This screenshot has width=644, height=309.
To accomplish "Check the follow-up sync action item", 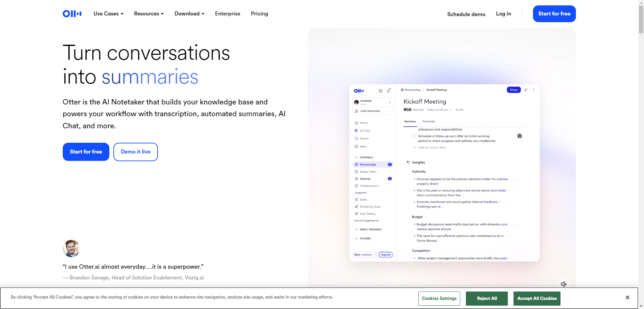I will (x=414, y=136).
